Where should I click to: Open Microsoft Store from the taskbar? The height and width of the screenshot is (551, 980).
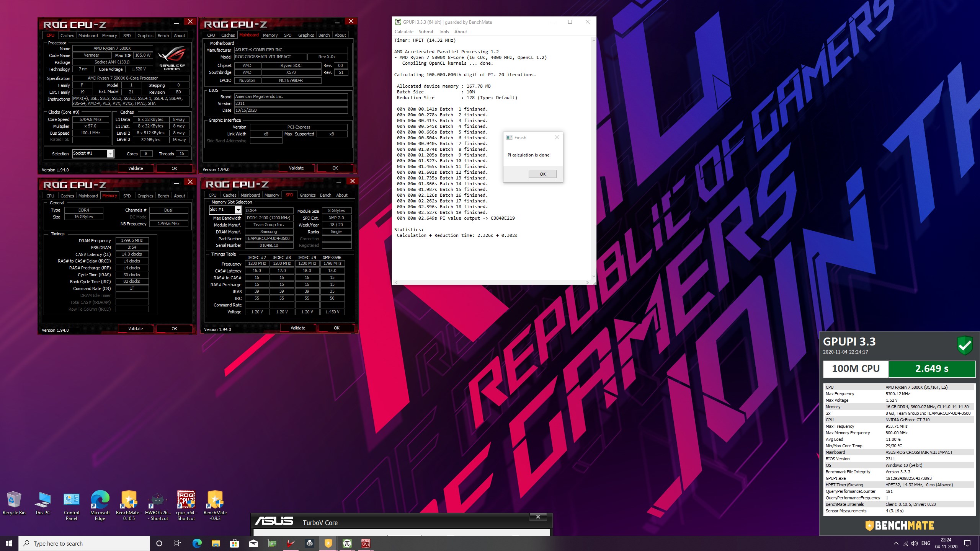pyautogui.click(x=234, y=543)
